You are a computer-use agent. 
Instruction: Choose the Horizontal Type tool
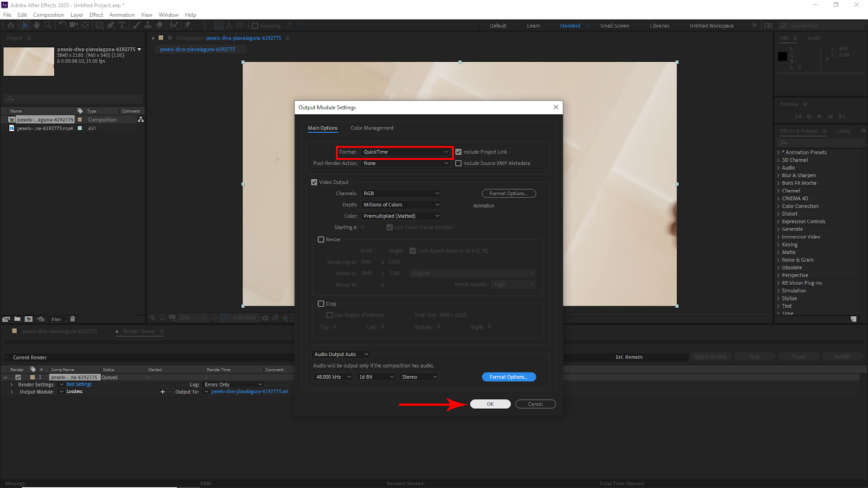click(x=122, y=25)
